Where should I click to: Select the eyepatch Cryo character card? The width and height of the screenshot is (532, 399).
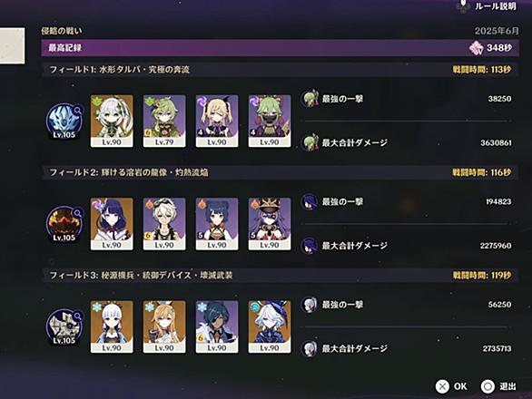[x=217, y=326]
